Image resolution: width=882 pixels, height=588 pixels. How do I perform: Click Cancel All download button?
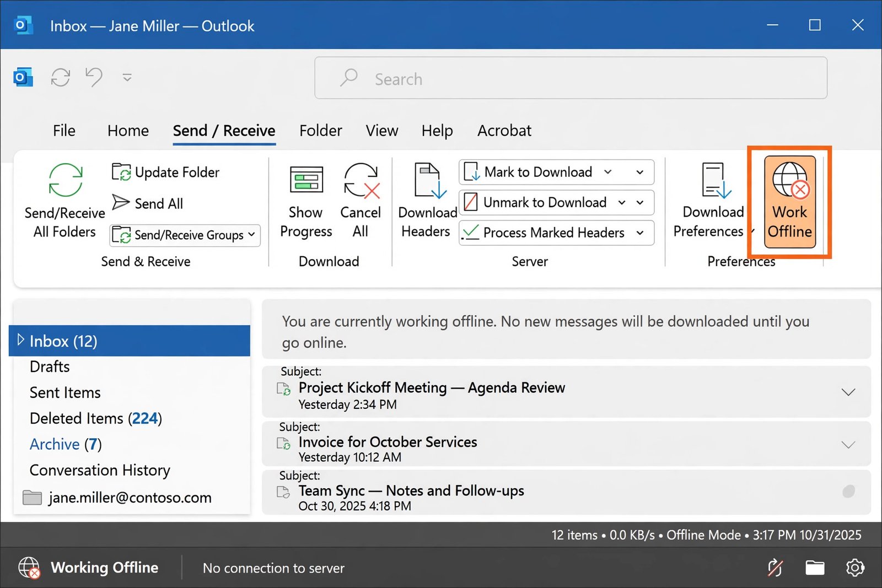click(x=361, y=201)
